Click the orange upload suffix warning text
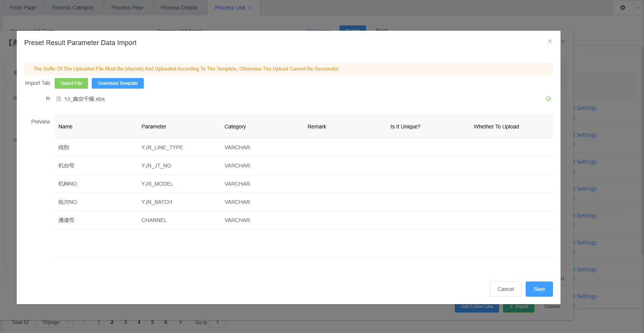The height and width of the screenshot is (333, 644). click(x=186, y=69)
